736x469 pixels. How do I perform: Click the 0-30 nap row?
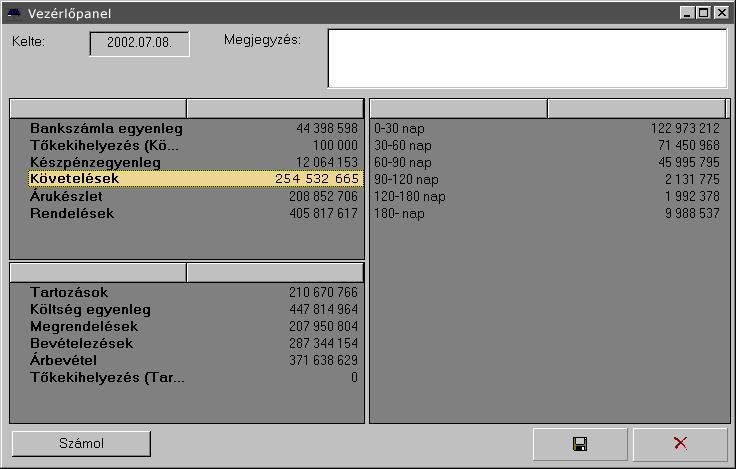(x=549, y=128)
